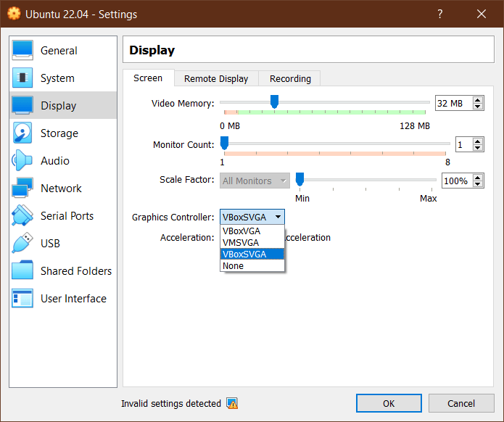
Task: Close the Settings dialog window
Action: click(482, 14)
